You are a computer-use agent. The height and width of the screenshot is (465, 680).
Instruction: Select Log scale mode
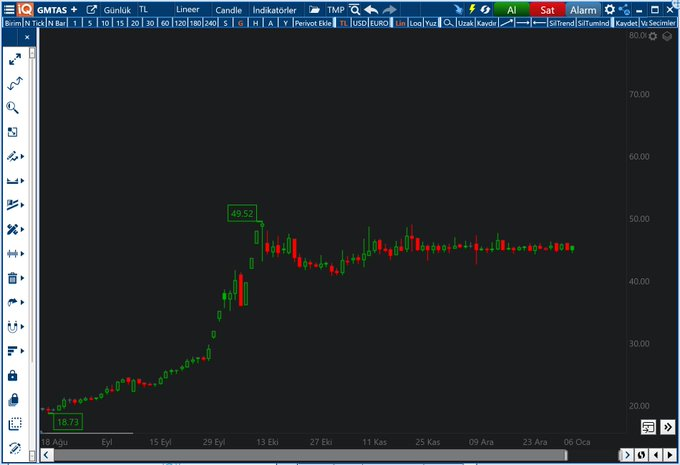[x=415, y=23]
